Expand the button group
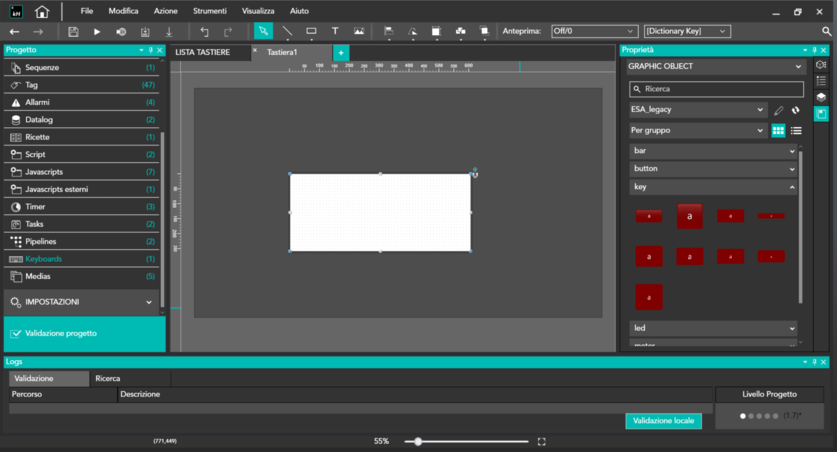The height and width of the screenshot is (452, 837). point(713,169)
